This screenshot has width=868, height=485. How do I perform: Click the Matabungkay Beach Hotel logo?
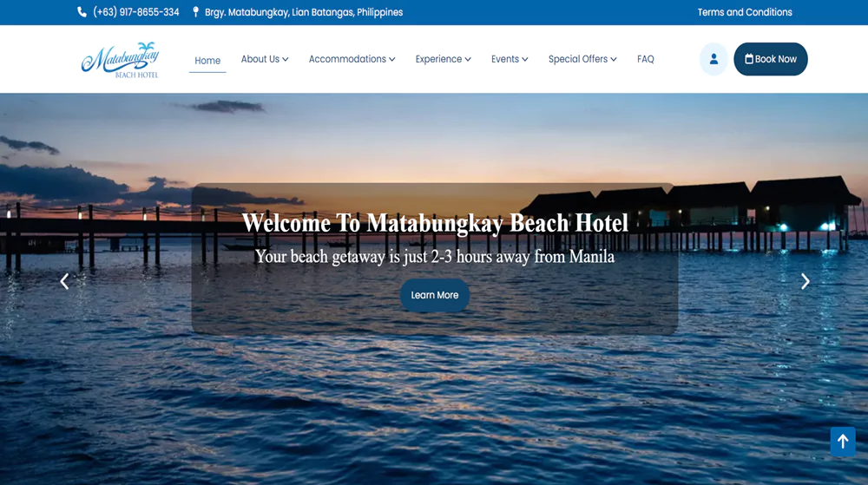120,60
